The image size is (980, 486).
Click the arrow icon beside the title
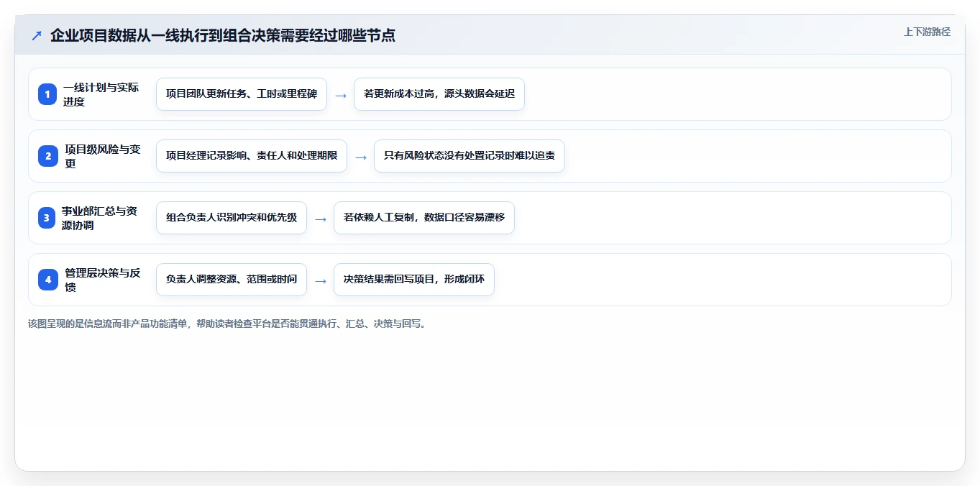pyautogui.click(x=37, y=35)
